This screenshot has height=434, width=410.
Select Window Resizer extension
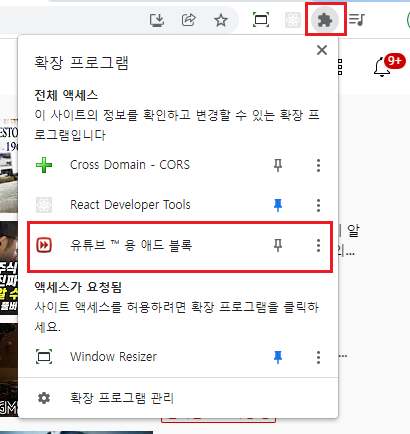click(x=113, y=357)
